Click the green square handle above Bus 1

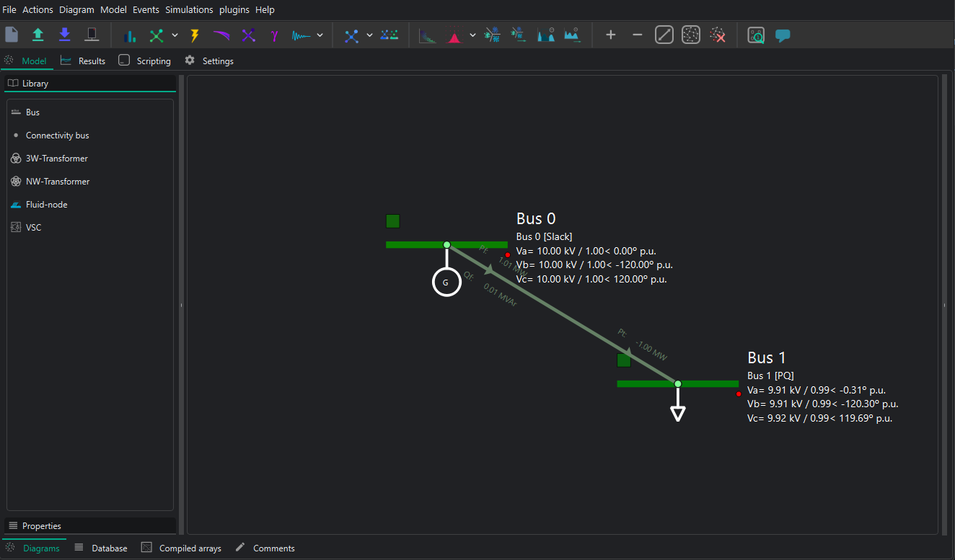(x=624, y=360)
